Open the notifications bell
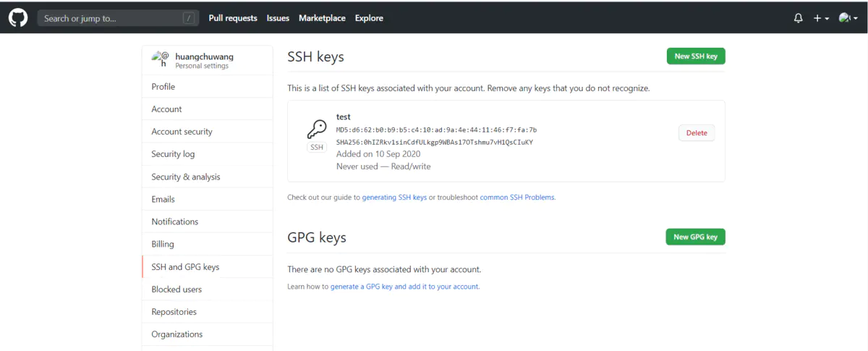Screen dimensions: 868x351 coord(799,18)
